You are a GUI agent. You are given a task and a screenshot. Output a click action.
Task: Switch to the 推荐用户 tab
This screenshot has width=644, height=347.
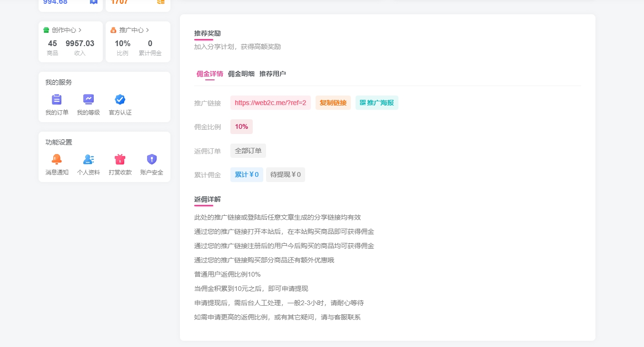273,74
